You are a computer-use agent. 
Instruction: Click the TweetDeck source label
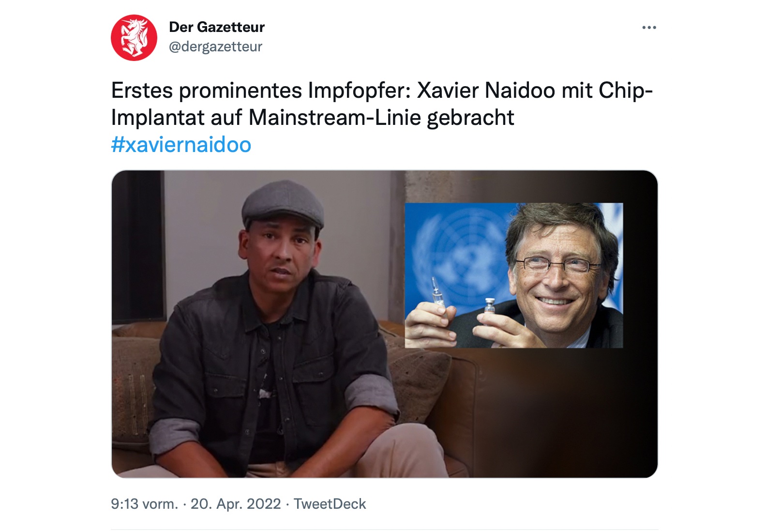coord(330,504)
